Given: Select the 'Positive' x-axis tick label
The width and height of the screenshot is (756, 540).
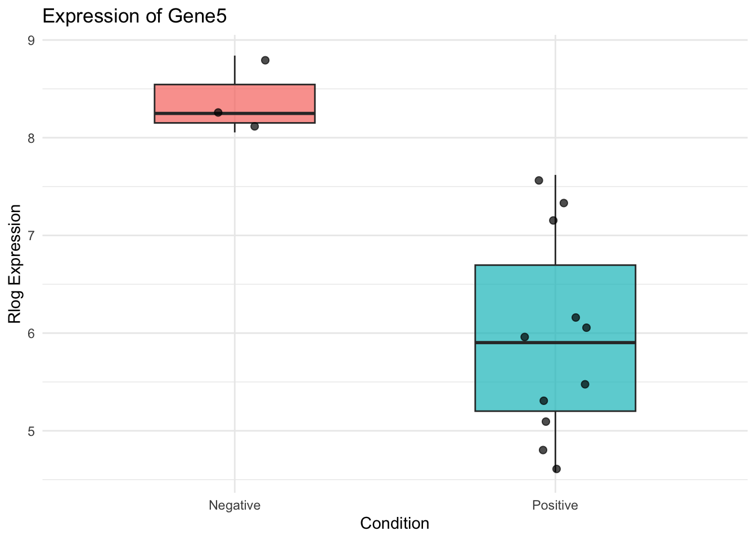Looking at the screenshot, I should click(x=555, y=505).
